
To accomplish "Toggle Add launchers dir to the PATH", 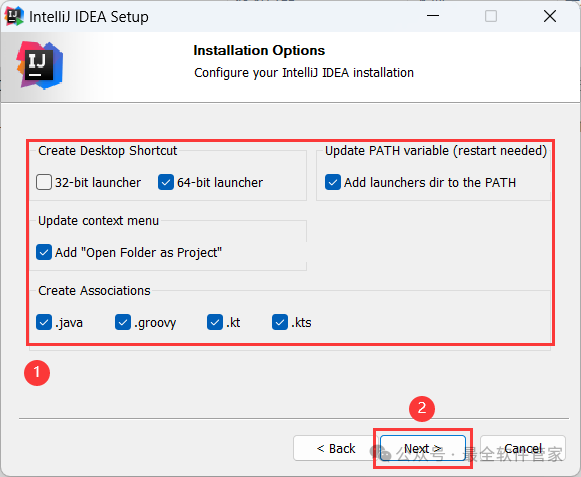I will point(333,182).
